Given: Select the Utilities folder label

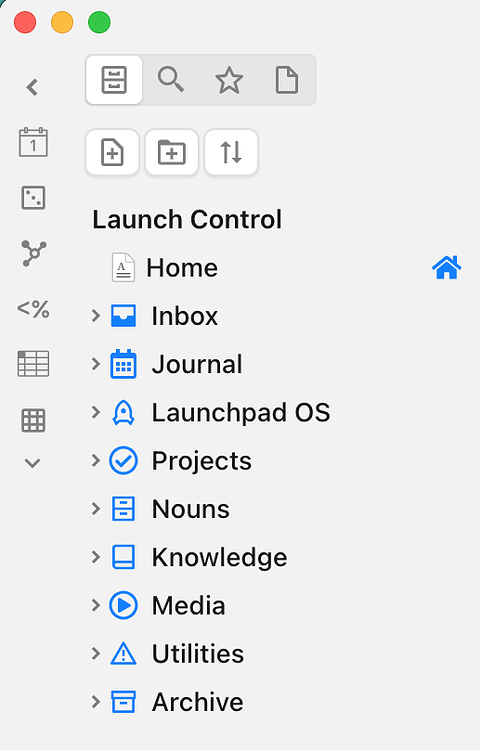Looking at the screenshot, I should point(197,654).
